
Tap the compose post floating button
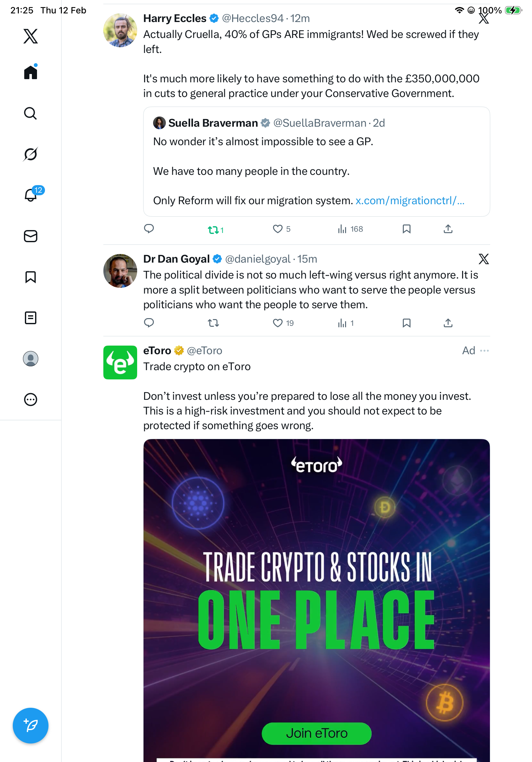[31, 726]
